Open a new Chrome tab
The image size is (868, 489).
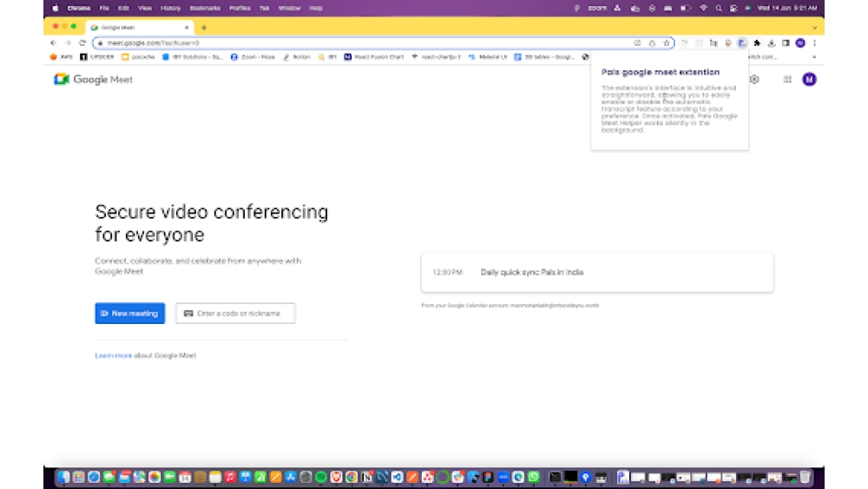coord(204,27)
